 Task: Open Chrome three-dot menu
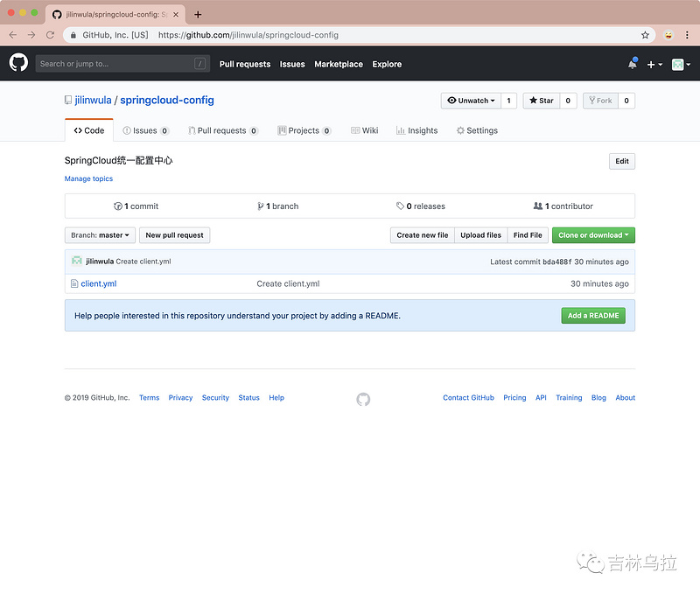click(x=687, y=35)
